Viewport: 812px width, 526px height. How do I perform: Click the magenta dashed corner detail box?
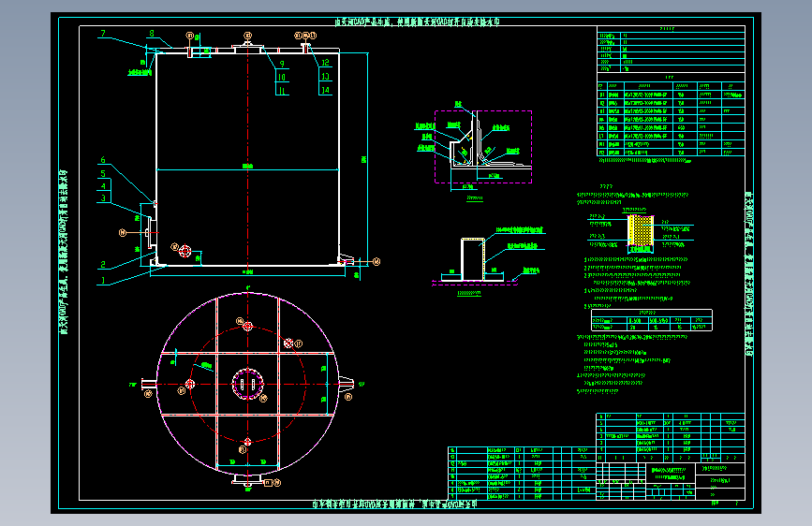[x=483, y=147]
